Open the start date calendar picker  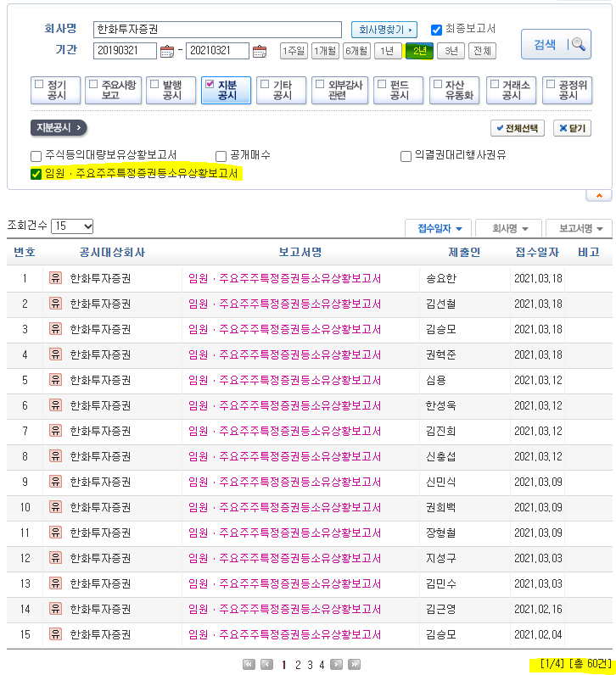(166, 51)
